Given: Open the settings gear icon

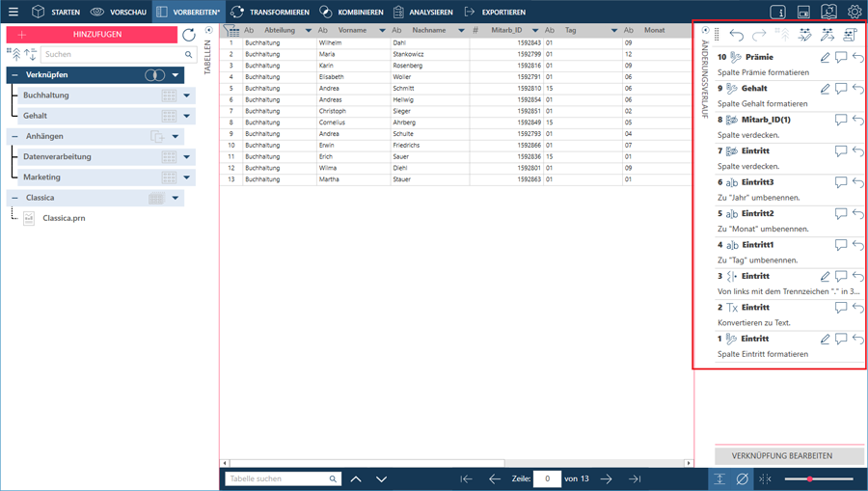Looking at the screenshot, I should (854, 12).
